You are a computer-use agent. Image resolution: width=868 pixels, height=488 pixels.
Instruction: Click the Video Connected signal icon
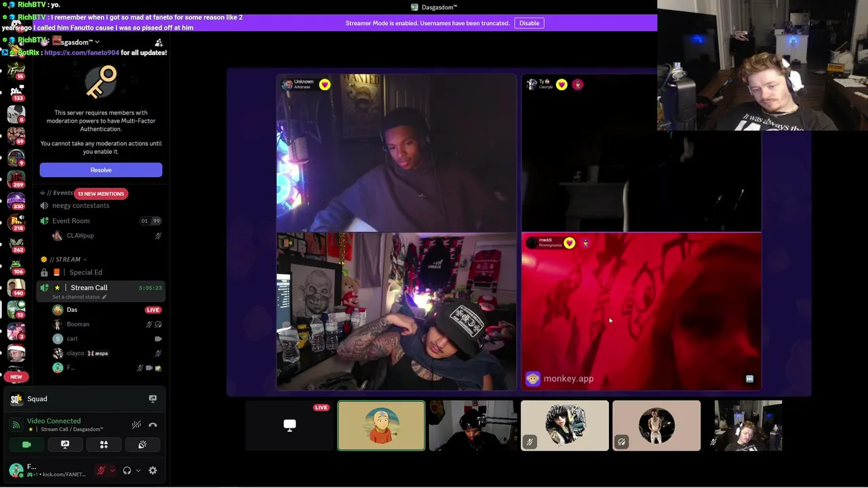16,425
